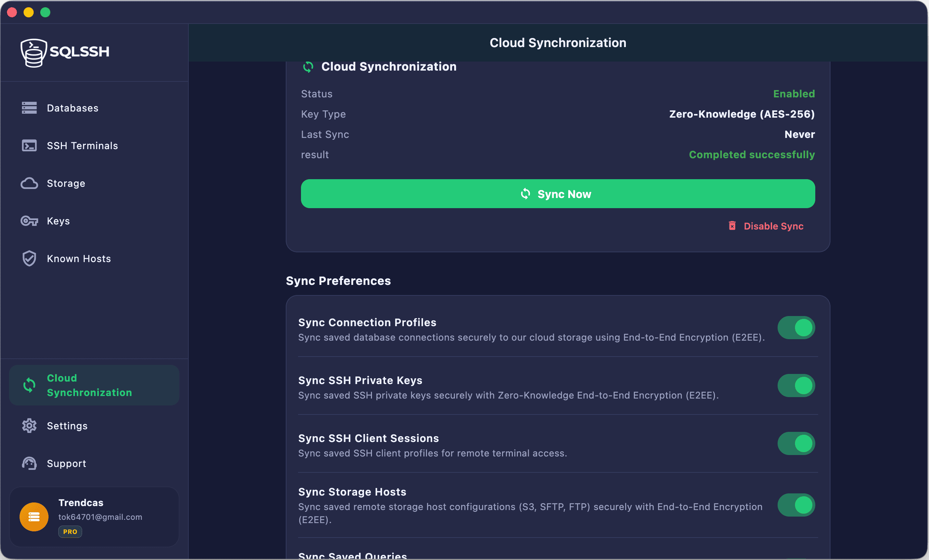Click the red close window button
This screenshot has height=560, width=929.
point(12,12)
